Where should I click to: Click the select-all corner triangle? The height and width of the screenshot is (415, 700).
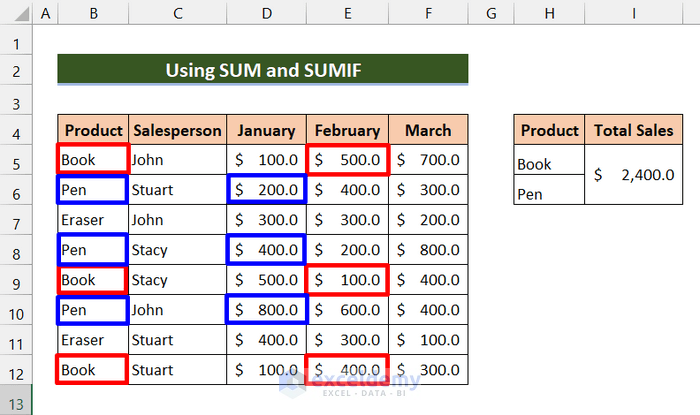[x=16, y=15]
